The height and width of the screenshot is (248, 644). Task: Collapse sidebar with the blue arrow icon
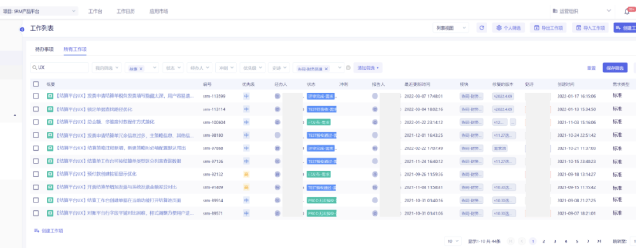tap(22, 29)
